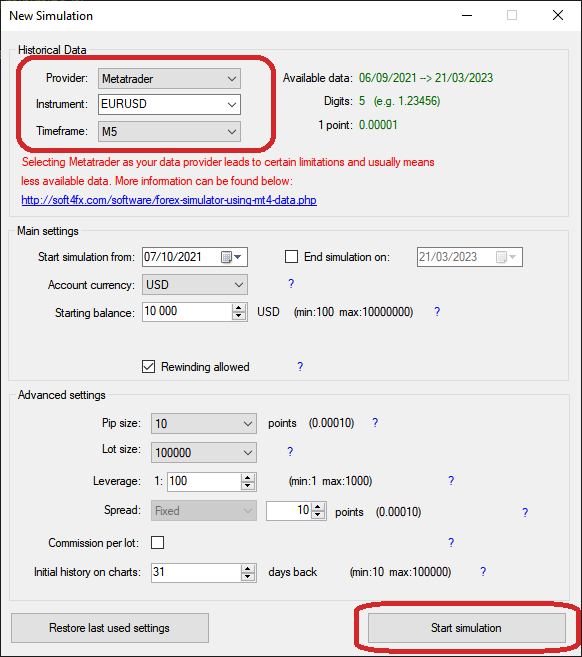Screen dimensions: 582x657
Task: Increase Starting balance with up arrow
Action: [239, 308]
